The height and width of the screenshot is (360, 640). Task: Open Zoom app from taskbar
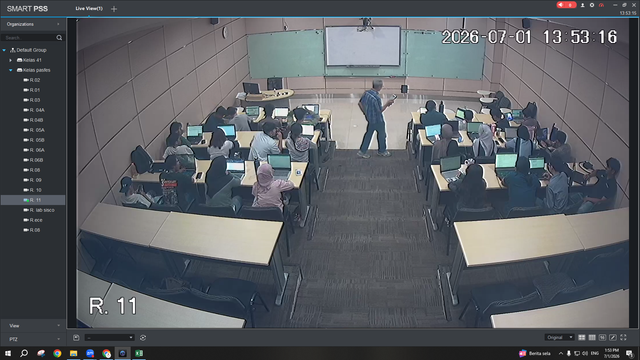point(90,353)
